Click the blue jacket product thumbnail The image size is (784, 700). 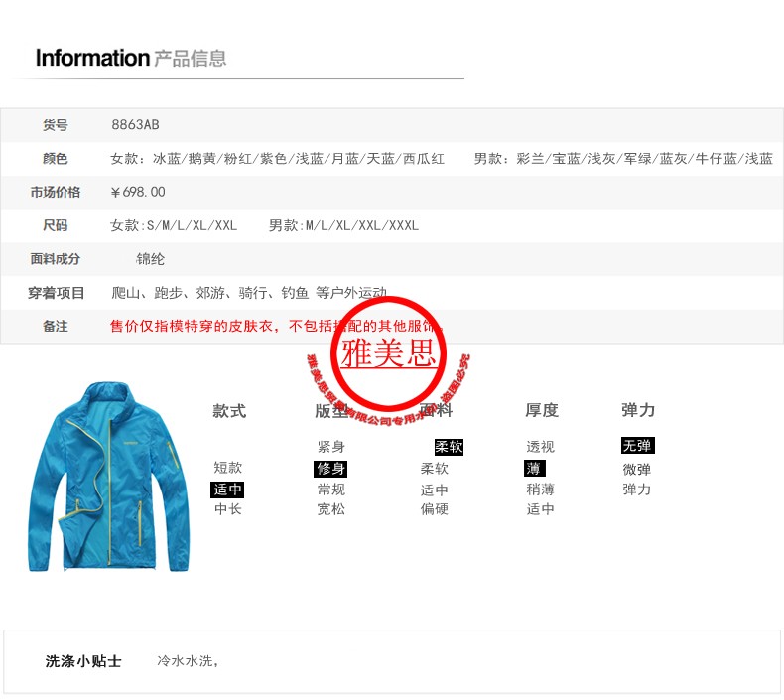[x=109, y=477]
